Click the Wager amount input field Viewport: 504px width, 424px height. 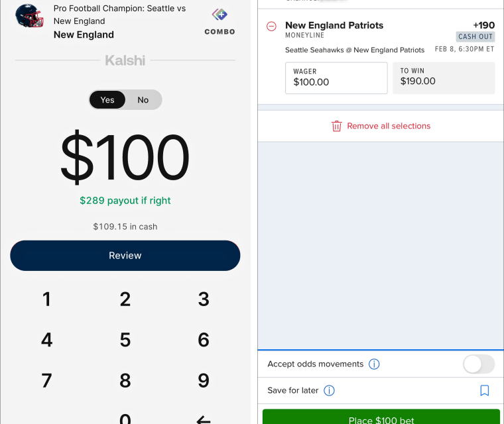[336, 78]
